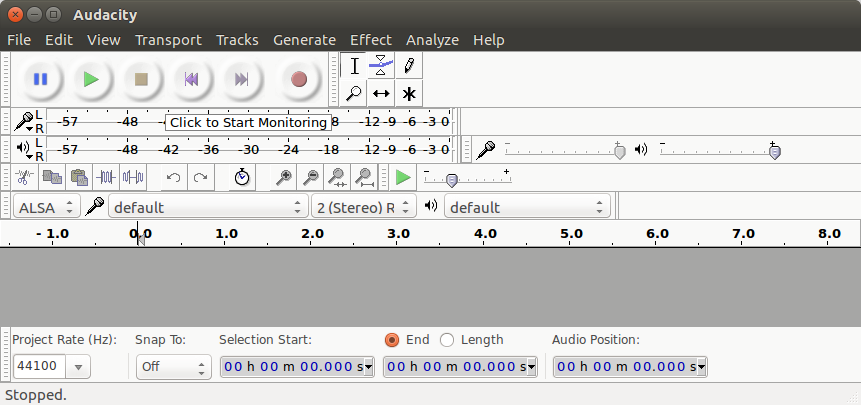This screenshot has height=405, width=861.
Task: Click the Project Rate 44100 field
Action: click(40, 366)
